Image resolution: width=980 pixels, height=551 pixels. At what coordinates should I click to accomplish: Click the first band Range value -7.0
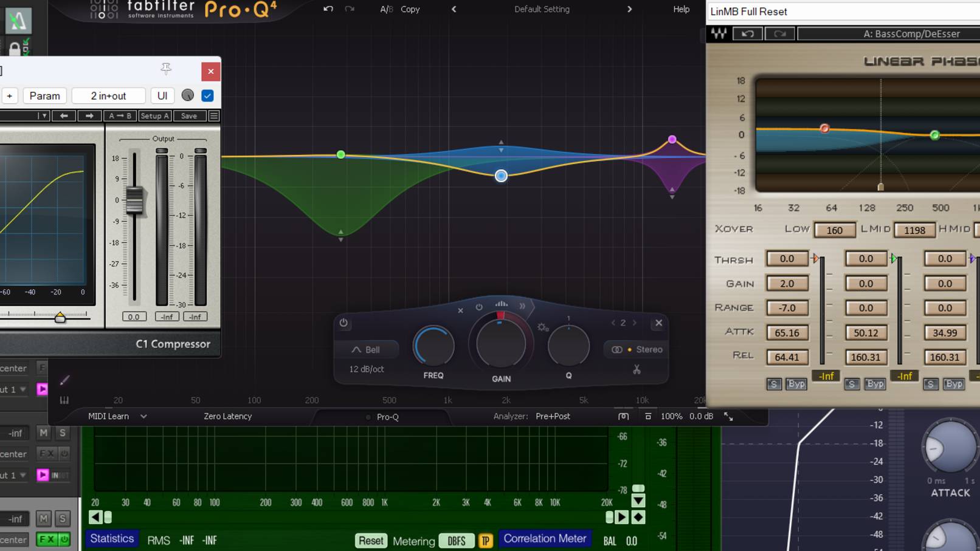(x=787, y=307)
